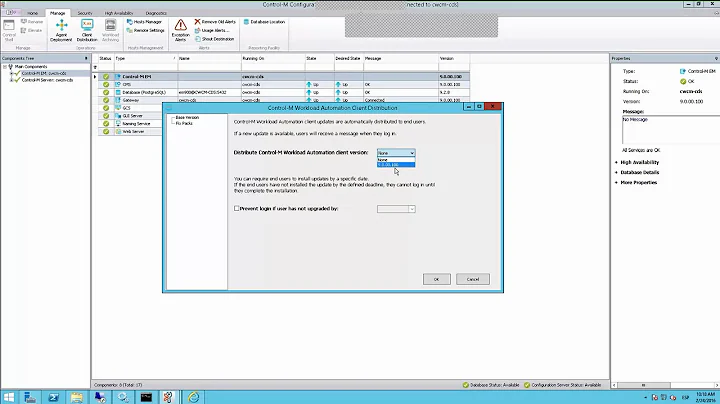Switch to the Diagnostics tab
Screen dimensions: 720x404
click(156, 13)
